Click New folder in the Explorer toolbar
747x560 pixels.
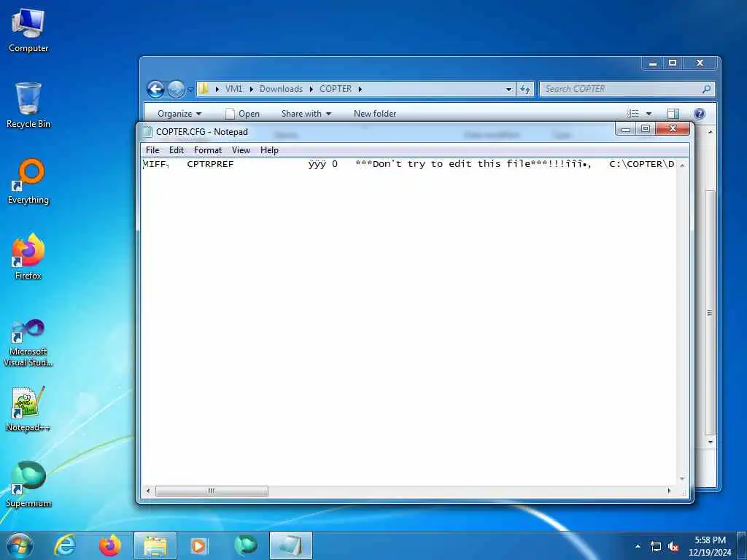[375, 113]
